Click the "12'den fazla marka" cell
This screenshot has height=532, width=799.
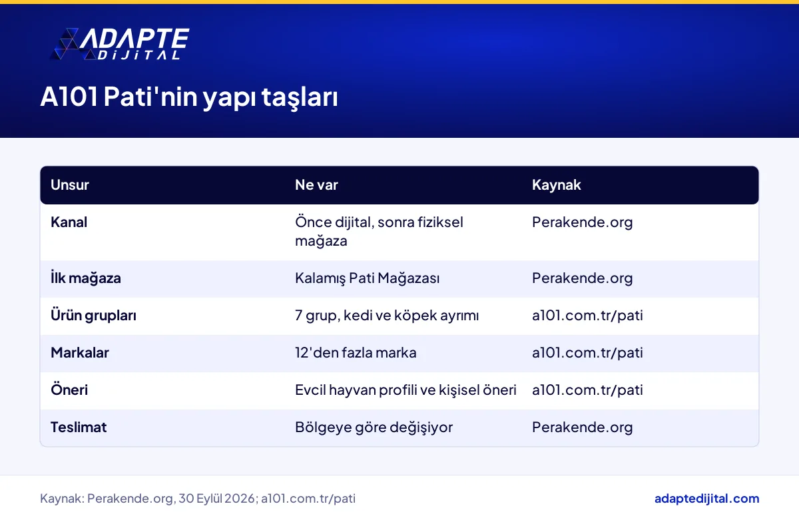pos(356,353)
